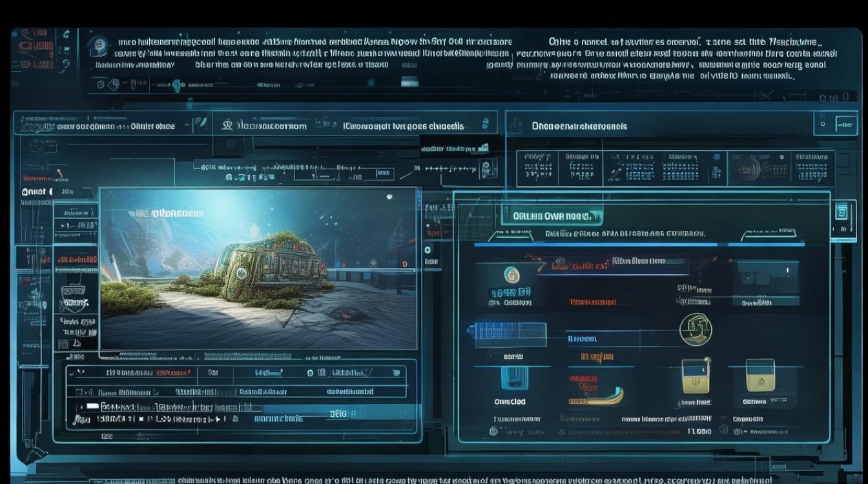Click the left yellow canister icon
The image size is (868, 484).
pos(696,376)
